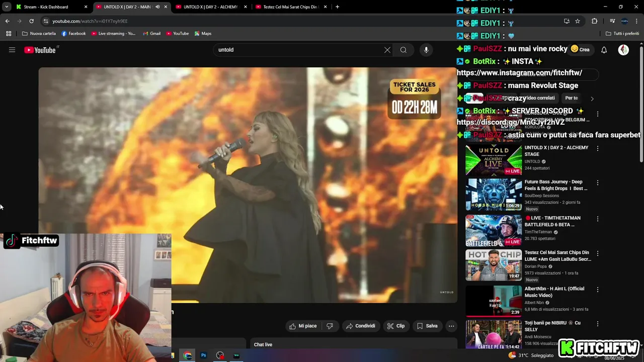
Task: Open the Chrome apps grid icon
Action: click(9, 34)
